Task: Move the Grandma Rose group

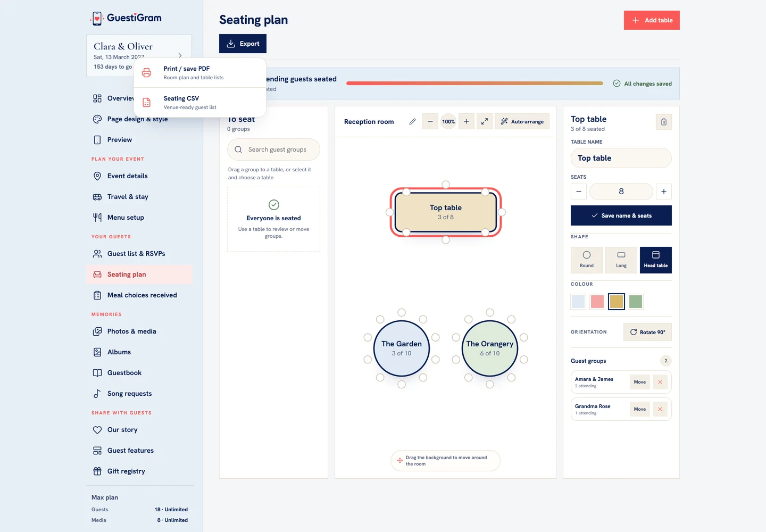Action: [640, 409]
